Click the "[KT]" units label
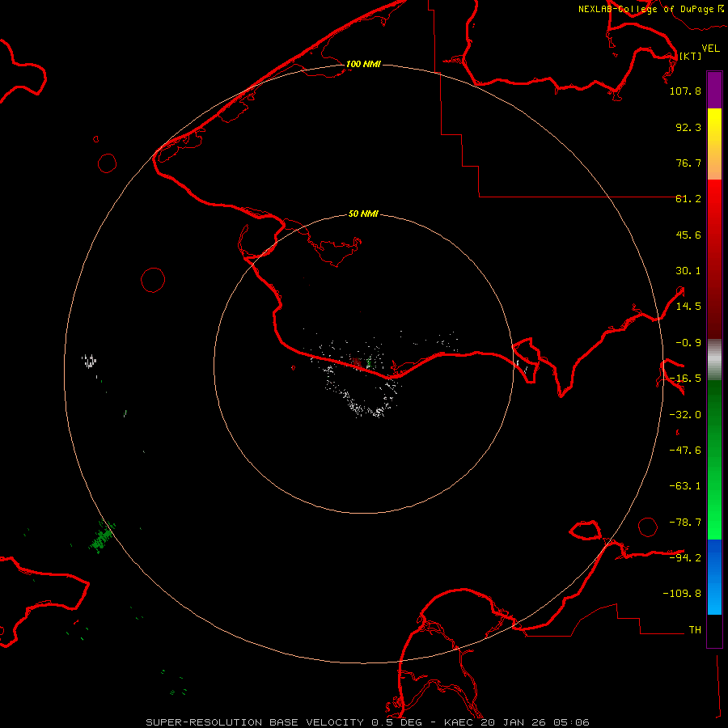The image size is (728, 728). (690, 56)
